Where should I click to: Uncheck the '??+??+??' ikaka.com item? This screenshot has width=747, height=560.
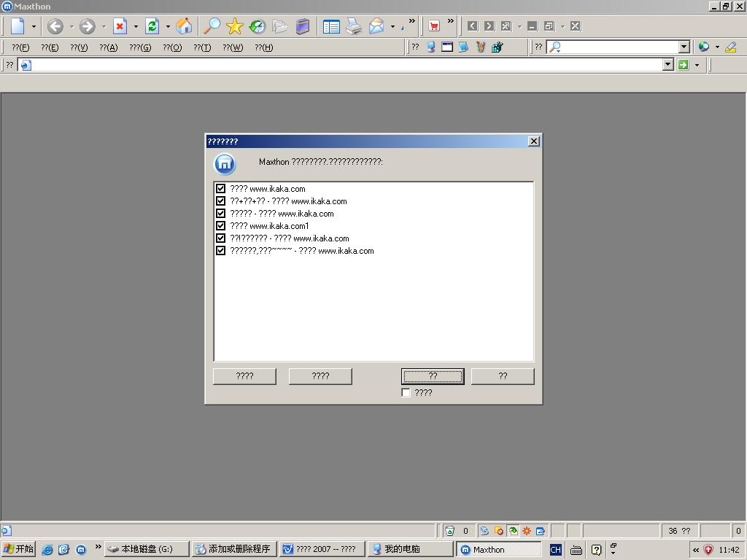coord(220,201)
